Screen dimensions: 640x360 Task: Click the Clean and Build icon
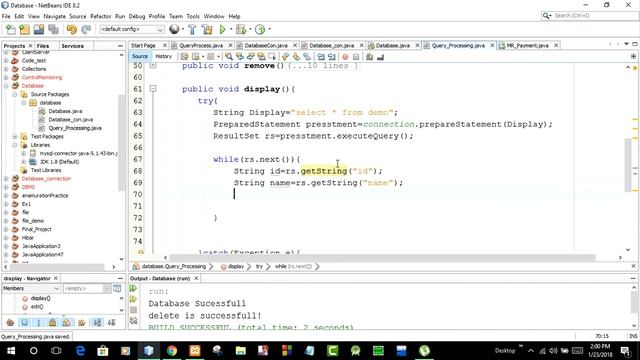coord(207,29)
